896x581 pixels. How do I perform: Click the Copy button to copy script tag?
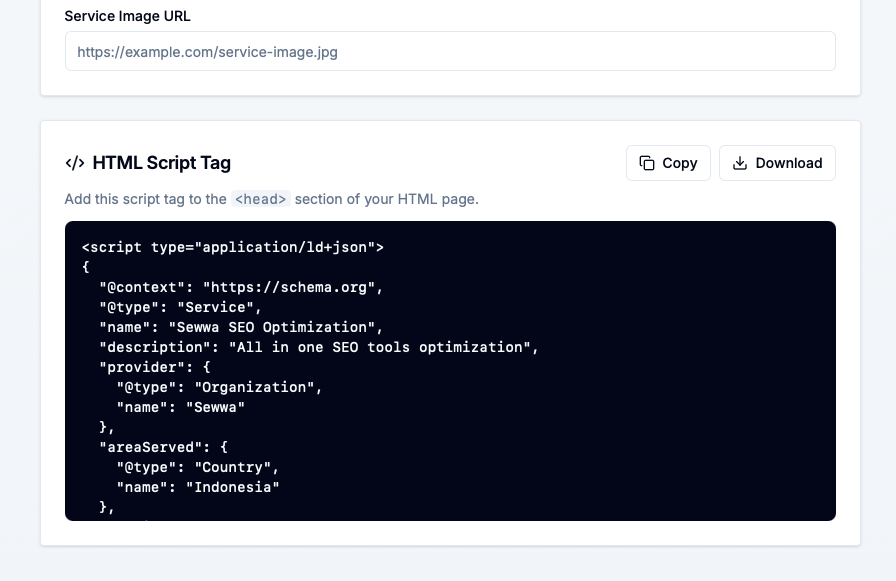[668, 163]
